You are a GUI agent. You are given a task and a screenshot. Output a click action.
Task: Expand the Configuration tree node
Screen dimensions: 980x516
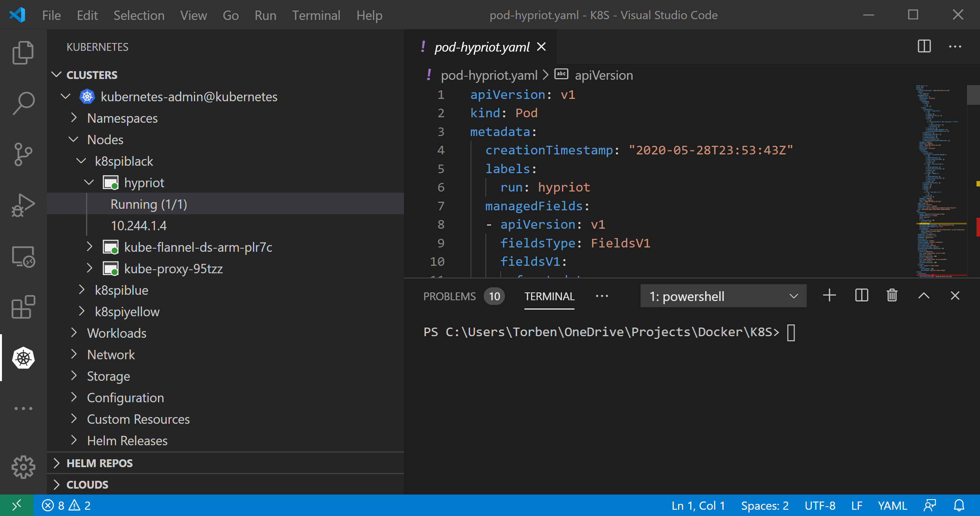(74, 397)
